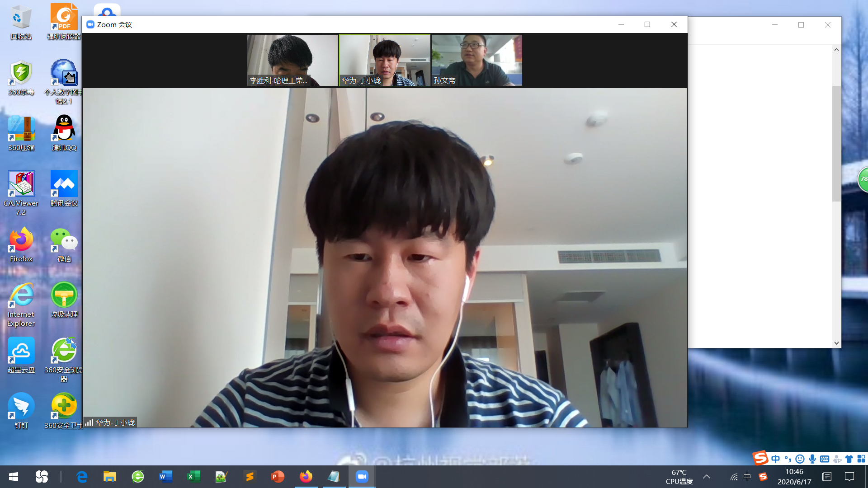Close the Zoom 会议 window
Viewport: 868px width, 488px height.
(x=674, y=24)
